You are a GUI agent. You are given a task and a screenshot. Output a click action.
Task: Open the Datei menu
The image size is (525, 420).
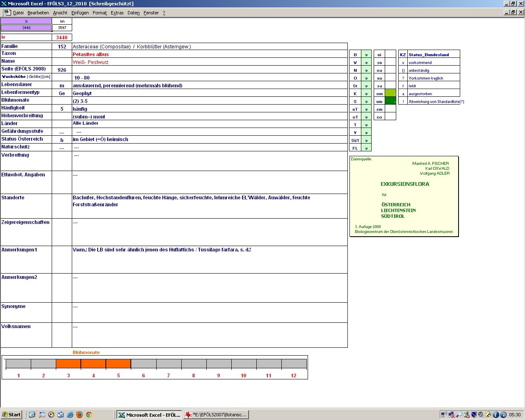point(18,13)
